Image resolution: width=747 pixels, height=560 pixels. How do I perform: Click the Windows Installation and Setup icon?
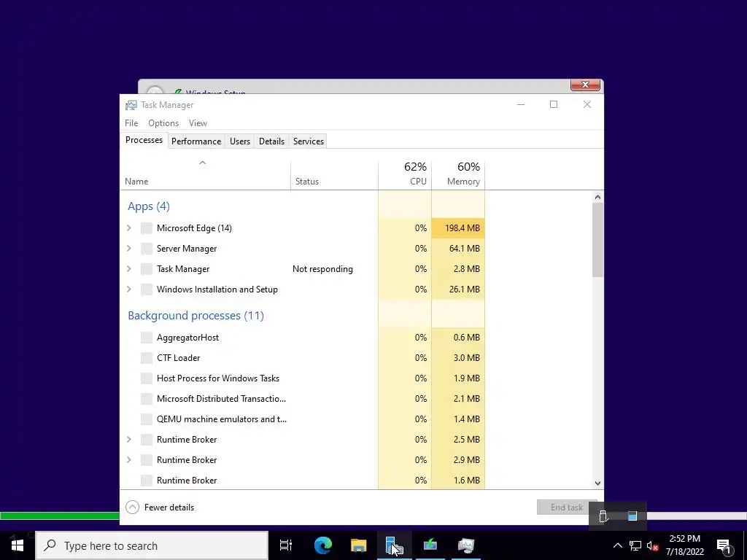click(x=146, y=289)
